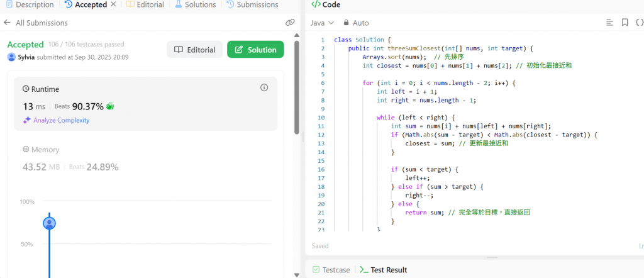This screenshot has height=278, width=644.
Task: Click the Test Result terminal icon
Action: (364, 270)
